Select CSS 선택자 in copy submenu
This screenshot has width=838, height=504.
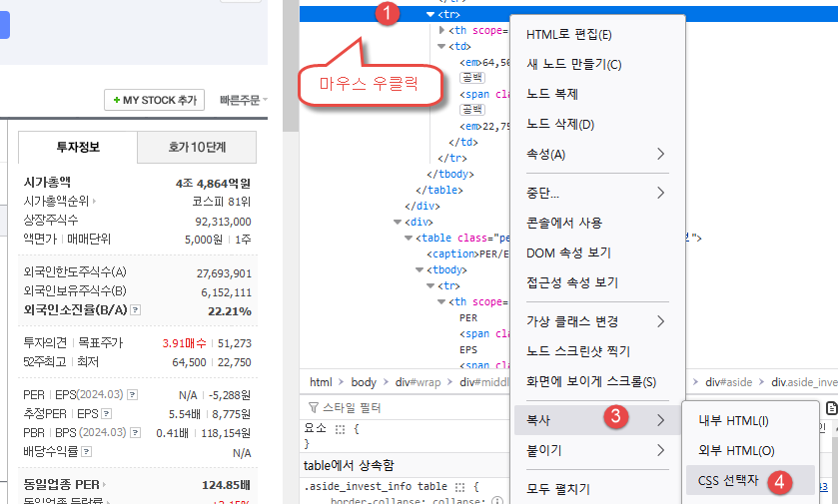click(x=750, y=480)
